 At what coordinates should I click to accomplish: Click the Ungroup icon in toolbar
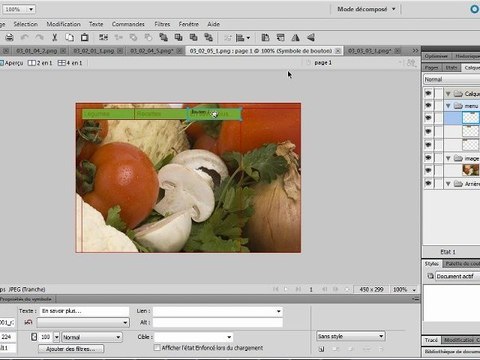coord(119,37)
